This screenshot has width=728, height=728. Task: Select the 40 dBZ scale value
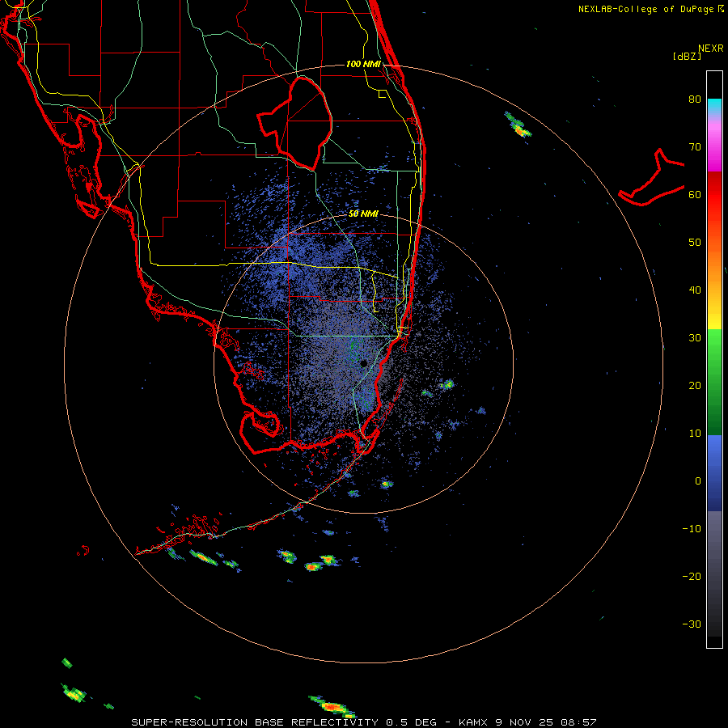pos(695,290)
